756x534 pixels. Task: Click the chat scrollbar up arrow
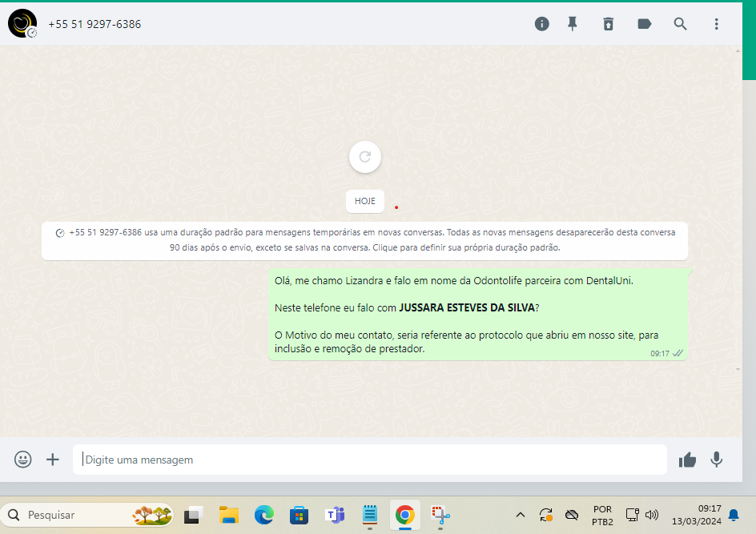pyautogui.click(x=738, y=50)
